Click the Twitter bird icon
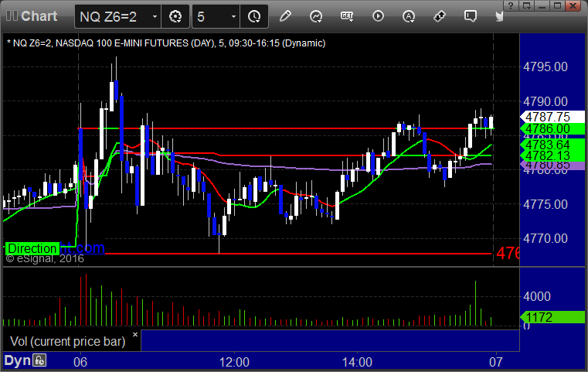 pyautogui.click(x=499, y=16)
